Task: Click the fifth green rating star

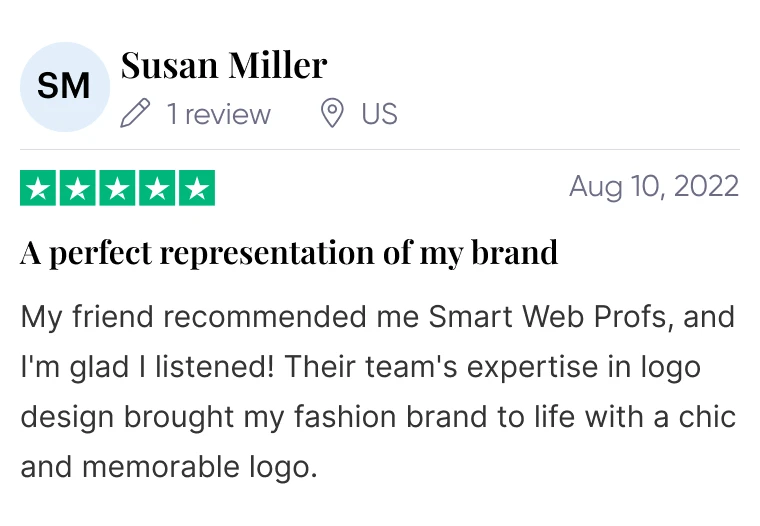Action: point(197,188)
